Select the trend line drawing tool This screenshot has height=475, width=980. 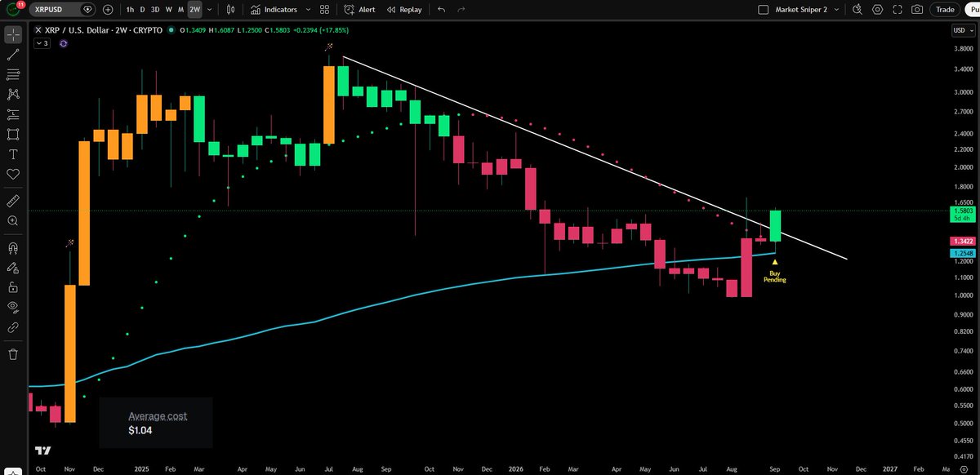13,55
